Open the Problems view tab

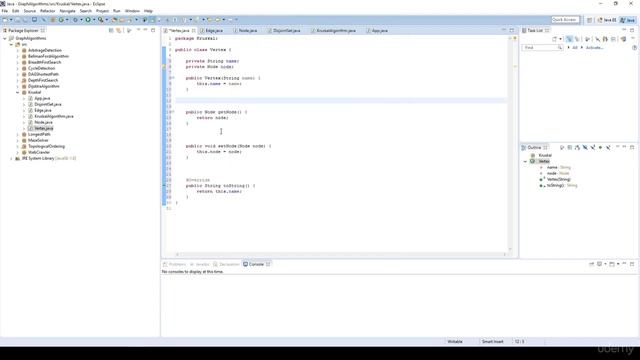click(x=174, y=264)
